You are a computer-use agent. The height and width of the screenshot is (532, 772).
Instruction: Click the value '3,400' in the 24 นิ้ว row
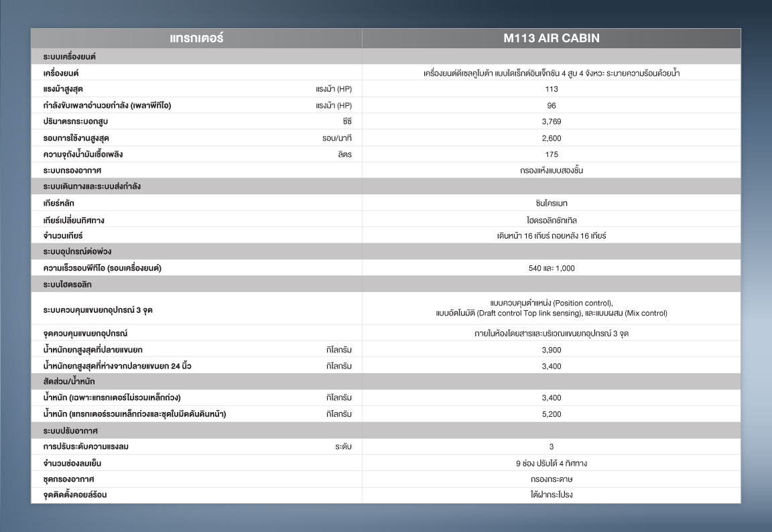(x=552, y=366)
